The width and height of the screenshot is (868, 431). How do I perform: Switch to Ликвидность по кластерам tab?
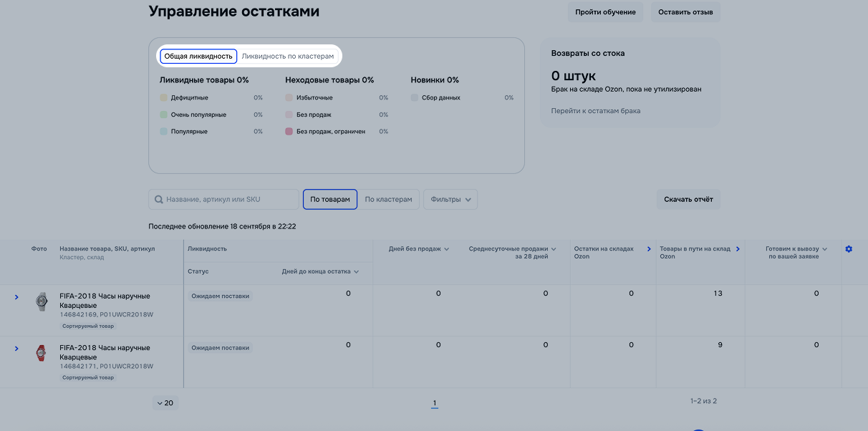(288, 57)
